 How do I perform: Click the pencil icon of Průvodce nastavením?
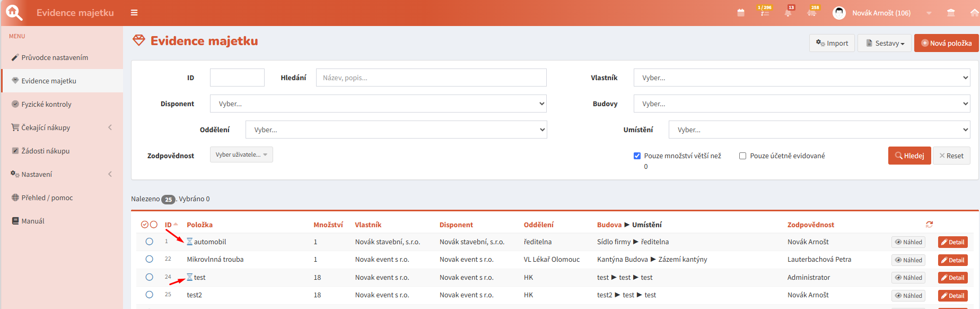tap(15, 57)
